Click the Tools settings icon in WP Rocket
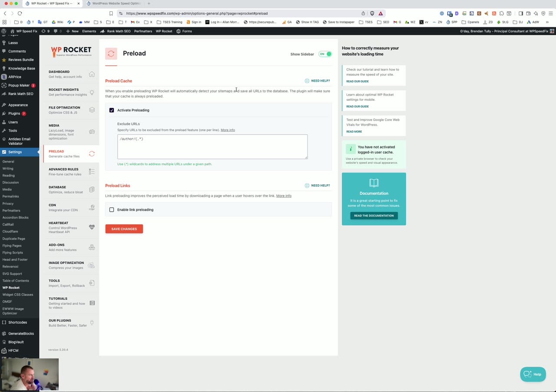This screenshot has width=556, height=392. [x=92, y=283]
